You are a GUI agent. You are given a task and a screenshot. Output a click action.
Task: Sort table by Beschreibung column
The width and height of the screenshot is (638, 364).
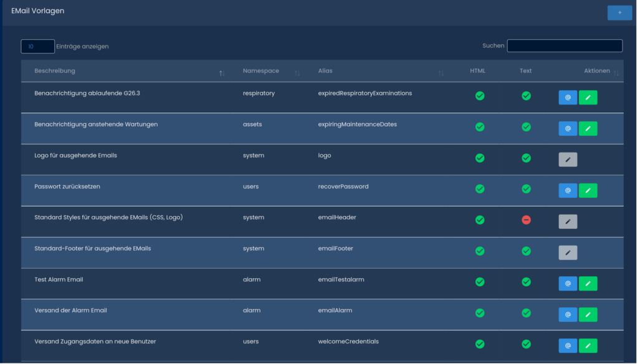[55, 71]
